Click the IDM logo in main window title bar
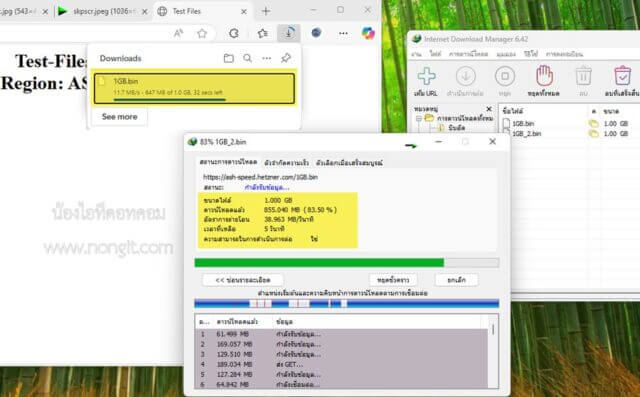 417,39
